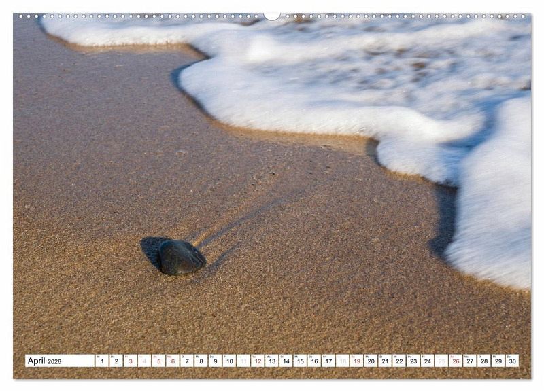Select date 9 in the calendar strip
The width and height of the screenshot is (544, 392).
(x=215, y=361)
